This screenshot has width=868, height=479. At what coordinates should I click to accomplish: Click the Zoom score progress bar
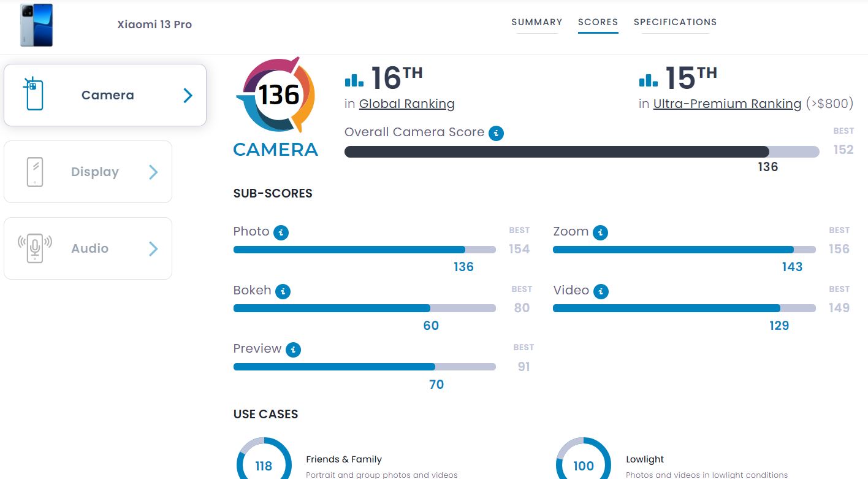(684, 250)
